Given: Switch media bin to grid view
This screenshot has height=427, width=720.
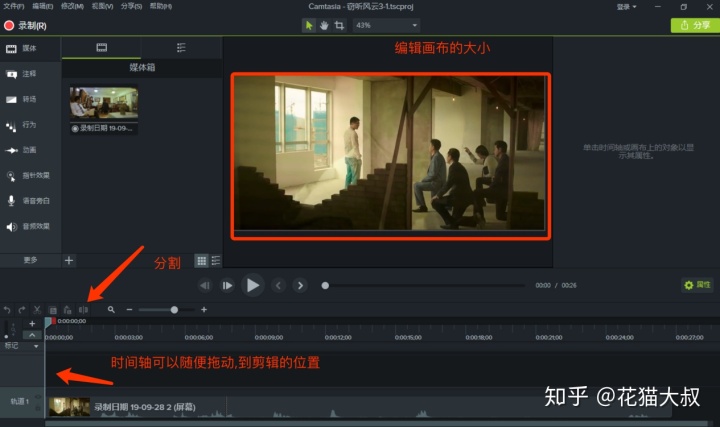Looking at the screenshot, I should tap(202, 261).
